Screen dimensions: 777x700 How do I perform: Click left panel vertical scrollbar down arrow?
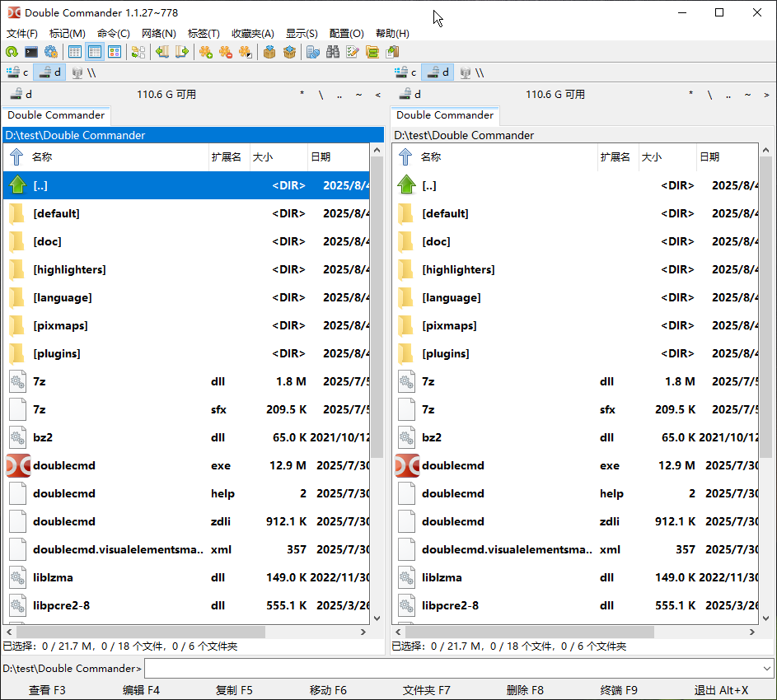click(377, 618)
